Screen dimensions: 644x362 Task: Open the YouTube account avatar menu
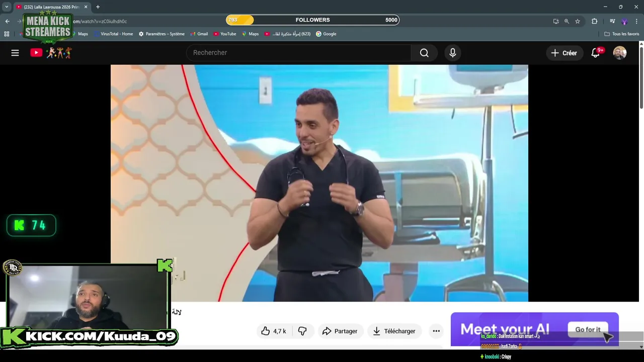620,53
